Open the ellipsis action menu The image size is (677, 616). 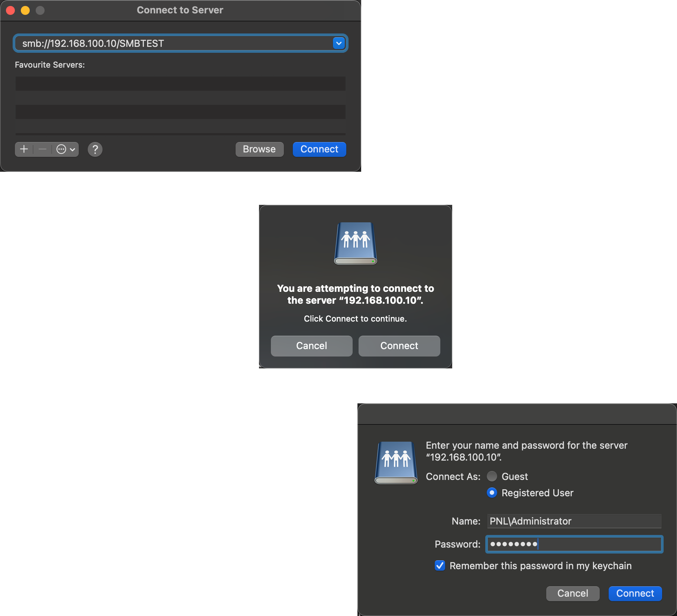click(66, 149)
